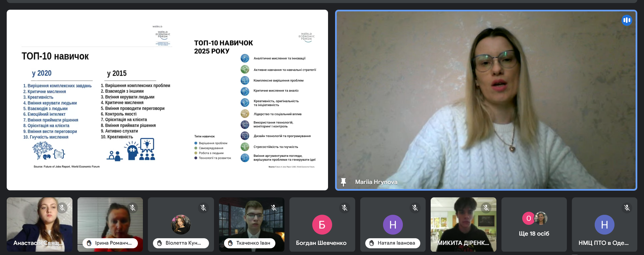The image size is (644, 255).
Task: Click raised hand icon beside Віолетта Кун...
Action: pyautogui.click(x=160, y=243)
